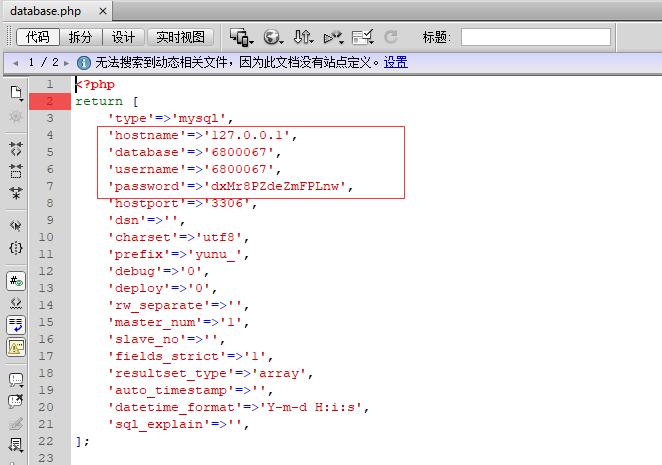
Task: Click the 设置 link in info bar
Action: (396, 63)
